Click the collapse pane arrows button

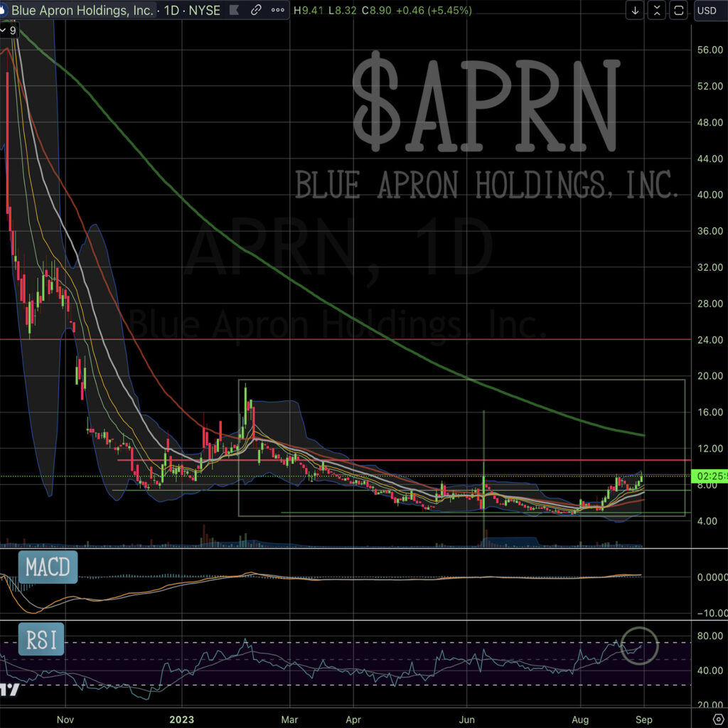[x=656, y=10]
